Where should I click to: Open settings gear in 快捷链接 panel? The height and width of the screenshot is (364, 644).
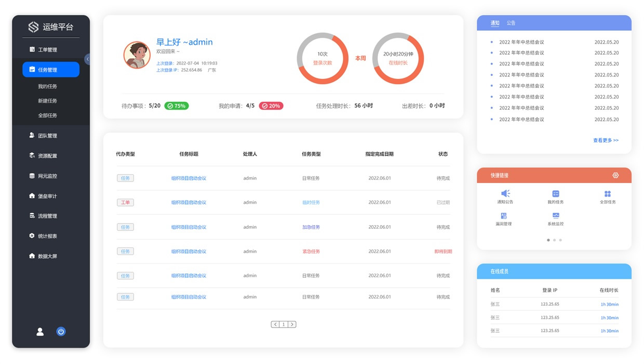pyautogui.click(x=615, y=176)
